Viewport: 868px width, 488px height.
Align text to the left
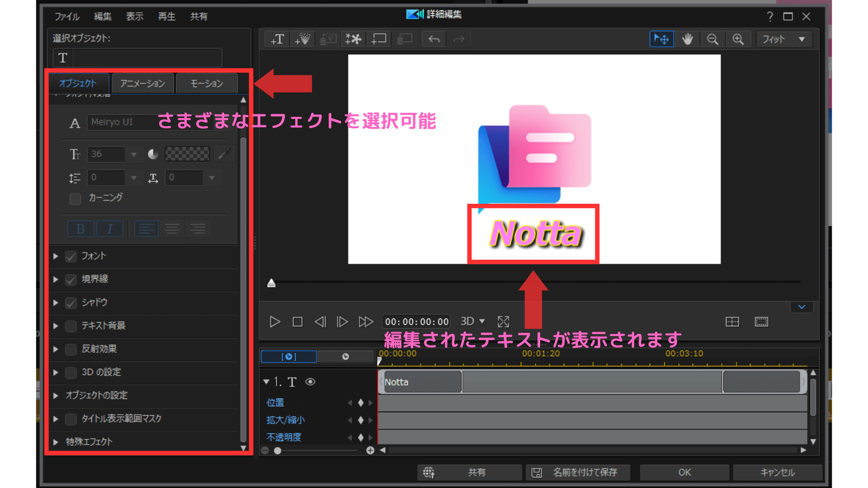tap(146, 229)
